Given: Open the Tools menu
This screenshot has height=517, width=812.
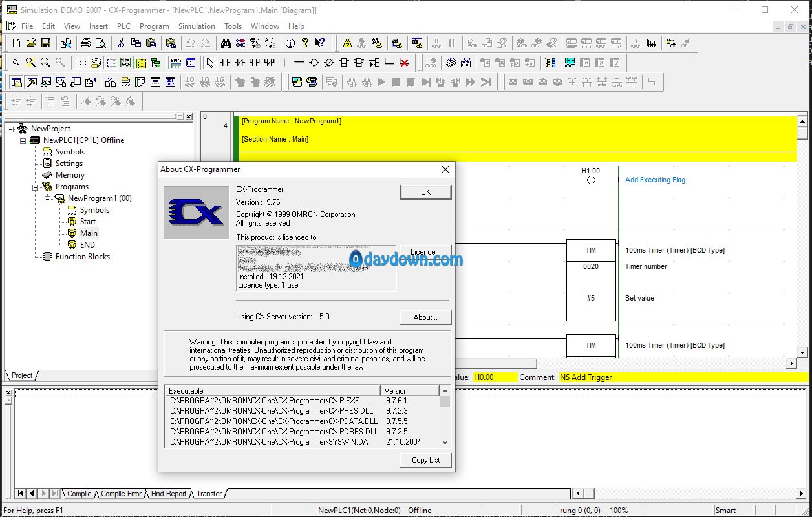Looking at the screenshot, I should (233, 26).
